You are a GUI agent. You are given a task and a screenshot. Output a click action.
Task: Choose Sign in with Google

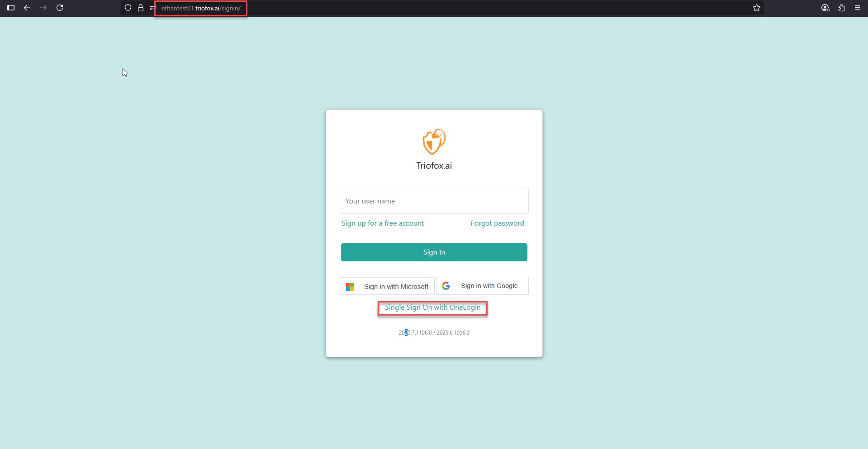(482, 286)
